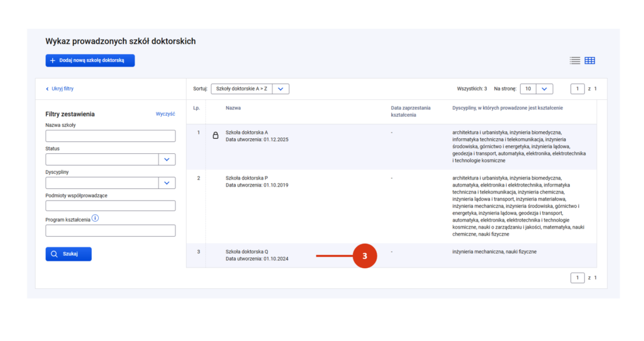
Task: Click the red number 3 marker
Action: (x=364, y=256)
